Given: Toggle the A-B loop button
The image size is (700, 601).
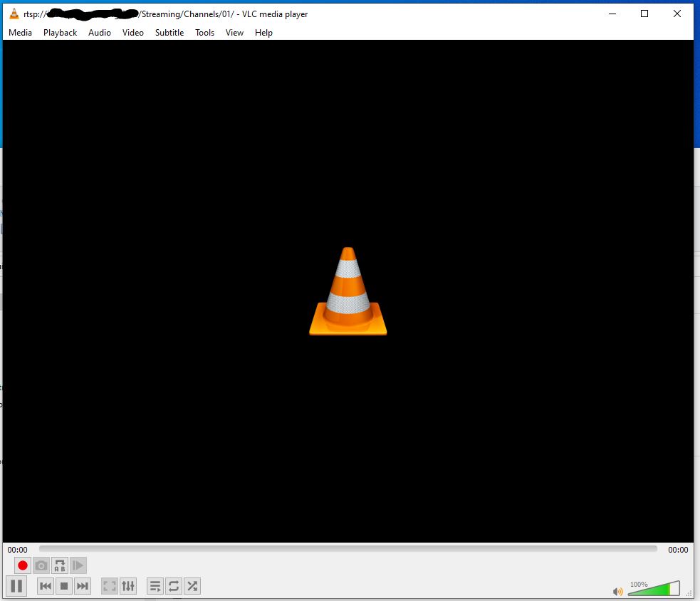Looking at the screenshot, I should coord(60,565).
